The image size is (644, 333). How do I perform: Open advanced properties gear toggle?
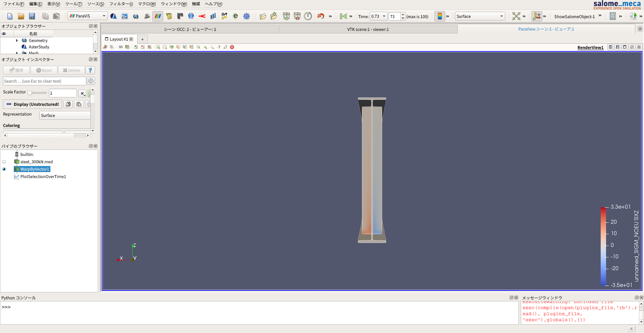pyautogui.click(x=91, y=81)
